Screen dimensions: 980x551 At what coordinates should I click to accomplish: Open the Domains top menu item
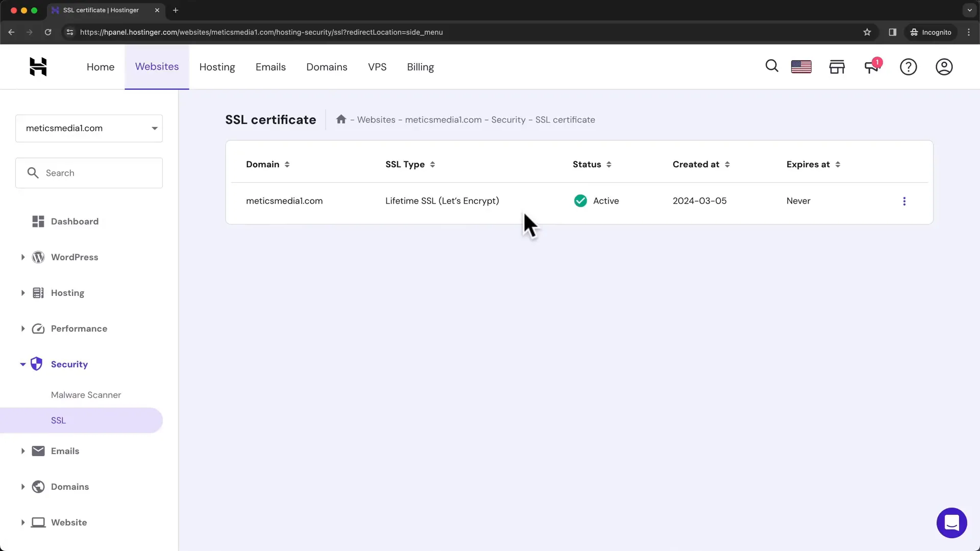[327, 67]
